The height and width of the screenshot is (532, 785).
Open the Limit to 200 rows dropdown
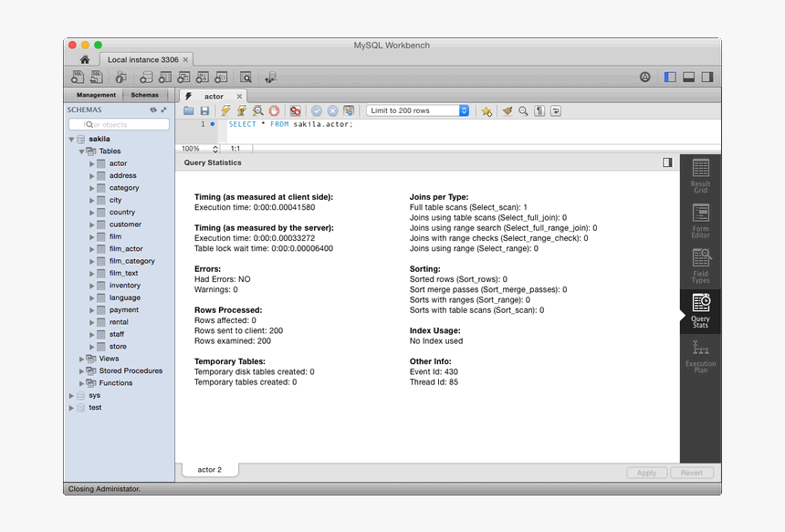point(417,110)
